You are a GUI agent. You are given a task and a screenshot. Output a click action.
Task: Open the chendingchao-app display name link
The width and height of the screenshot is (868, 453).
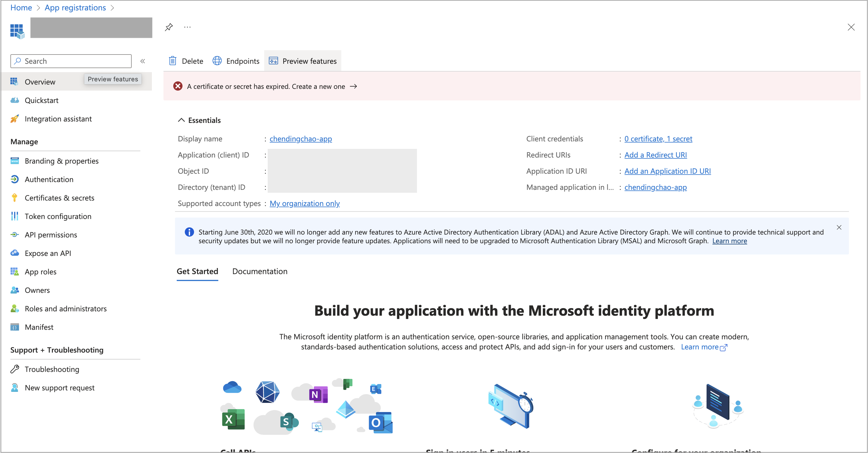301,138
